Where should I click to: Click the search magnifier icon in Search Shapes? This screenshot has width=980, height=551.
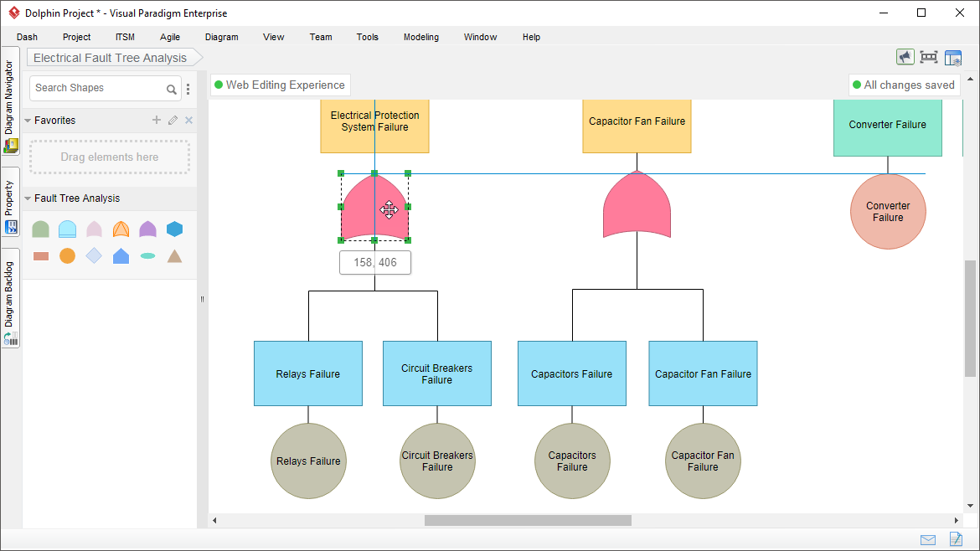tap(171, 90)
